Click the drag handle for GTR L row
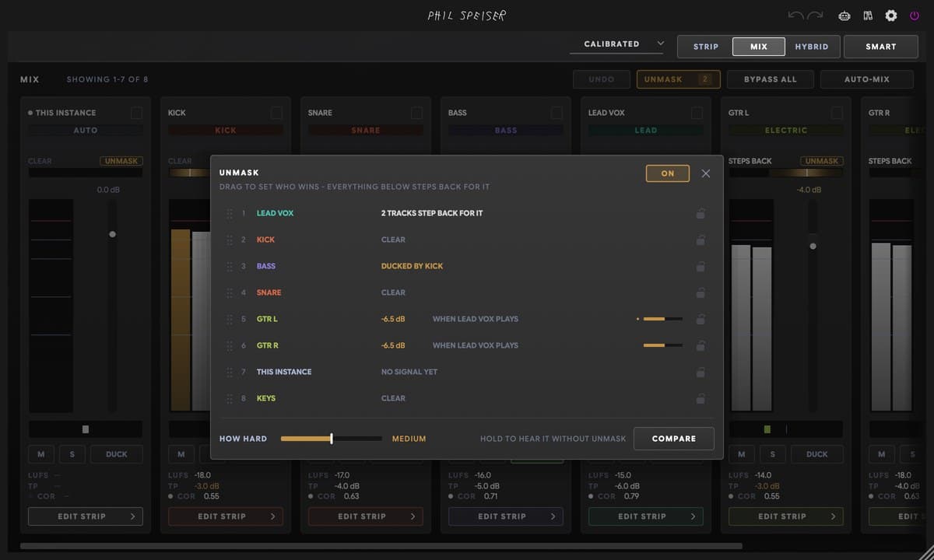Screen dimensions: 934x560 coord(230,319)
